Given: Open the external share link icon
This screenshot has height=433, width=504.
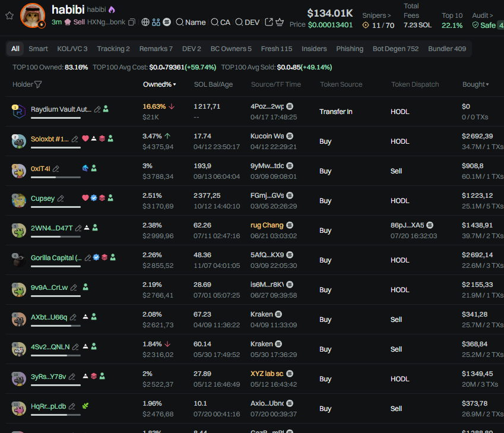Looking at the screenshot, I should click(x=269, y=22).
